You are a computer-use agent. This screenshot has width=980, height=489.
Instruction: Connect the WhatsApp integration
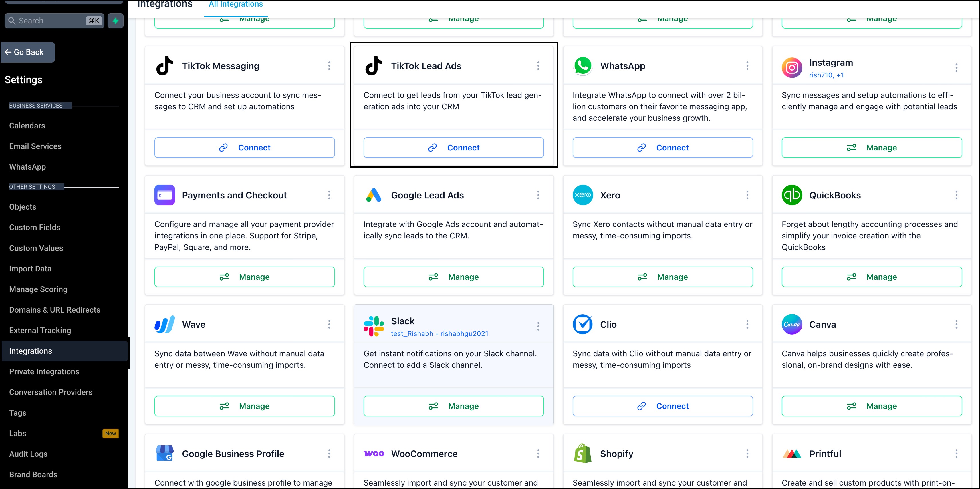[x=662, y=148]
